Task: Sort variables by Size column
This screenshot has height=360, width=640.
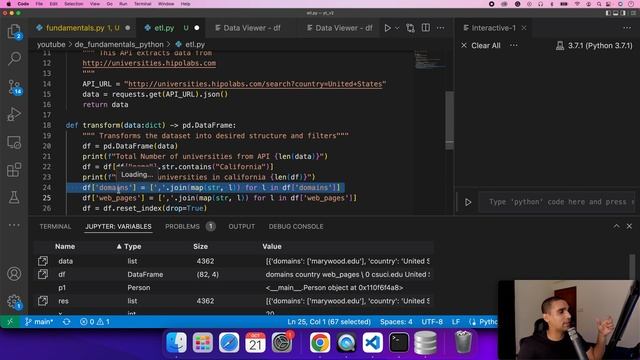Action: click(x=200, y=247)
